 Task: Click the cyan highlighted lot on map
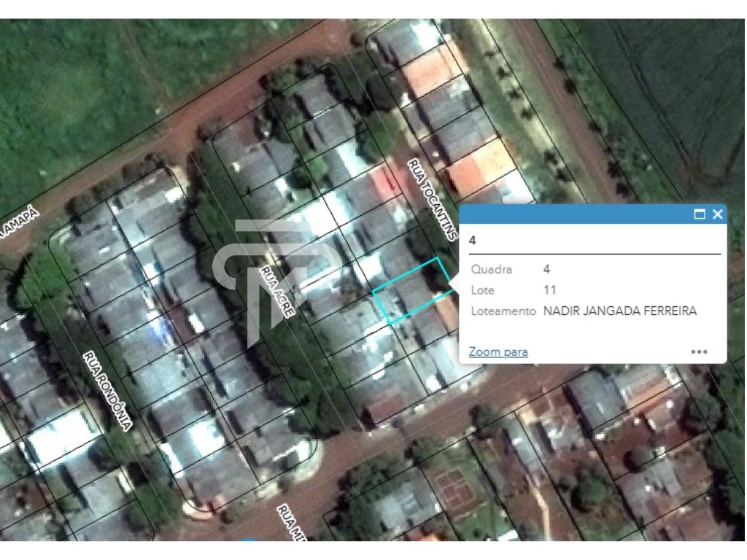click(412, 290)
